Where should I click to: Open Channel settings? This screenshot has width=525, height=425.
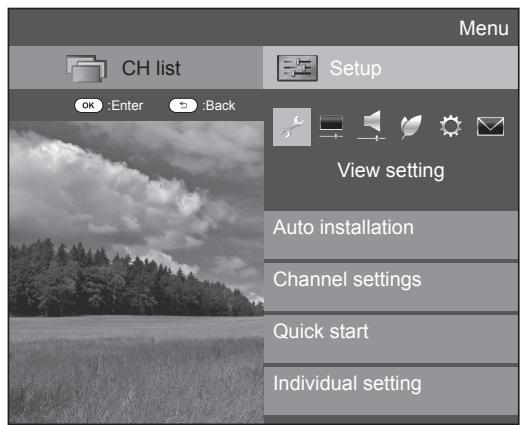(x=391, y=287)
